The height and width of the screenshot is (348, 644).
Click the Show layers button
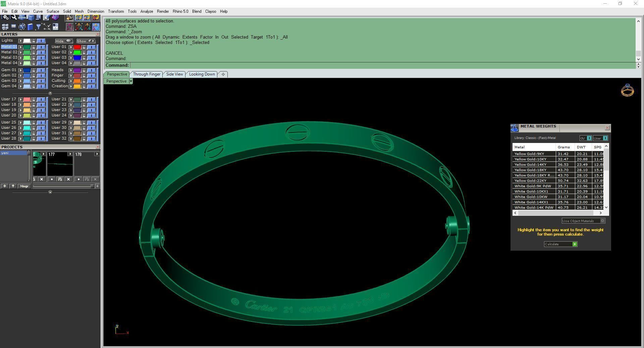86,41
